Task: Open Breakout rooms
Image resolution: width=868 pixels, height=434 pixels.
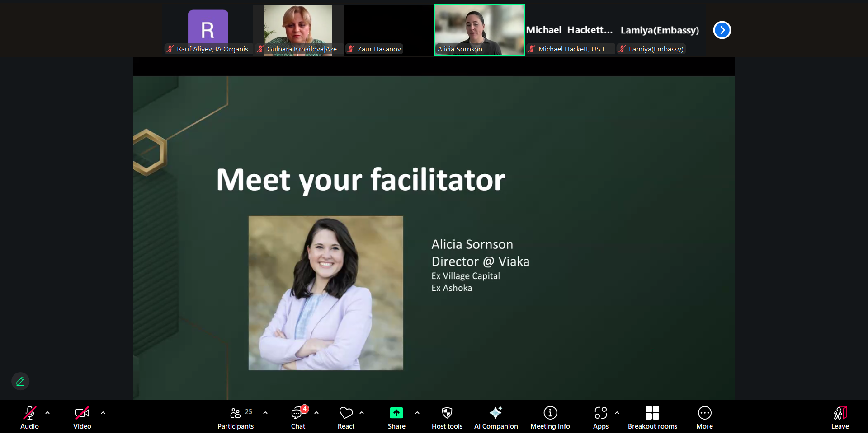Action: [652, 417]
